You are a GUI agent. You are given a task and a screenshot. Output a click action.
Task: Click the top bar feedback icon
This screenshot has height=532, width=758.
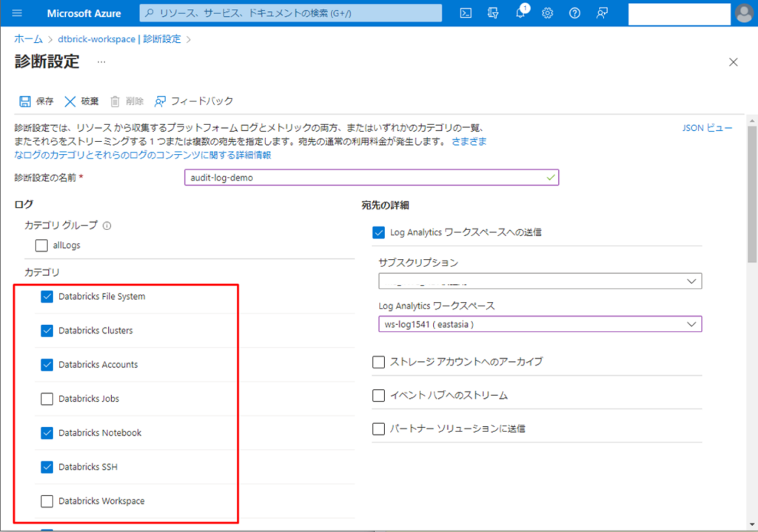(602, 13)
